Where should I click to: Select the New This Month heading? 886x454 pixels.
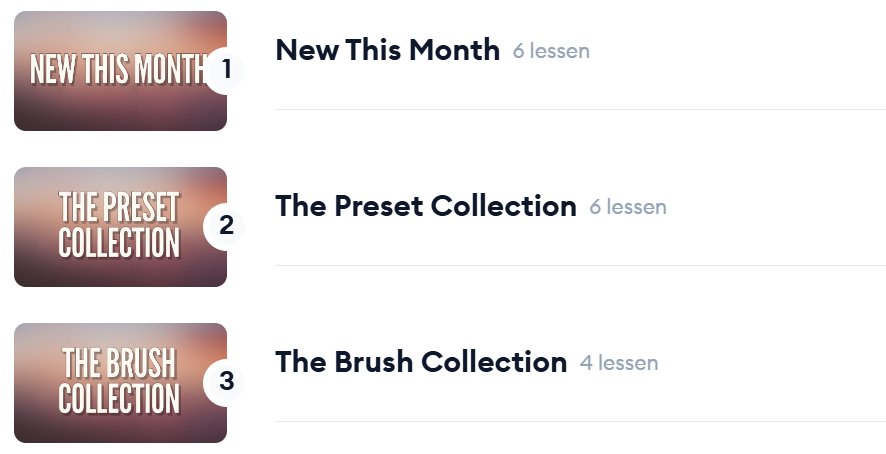click(387, 49)
